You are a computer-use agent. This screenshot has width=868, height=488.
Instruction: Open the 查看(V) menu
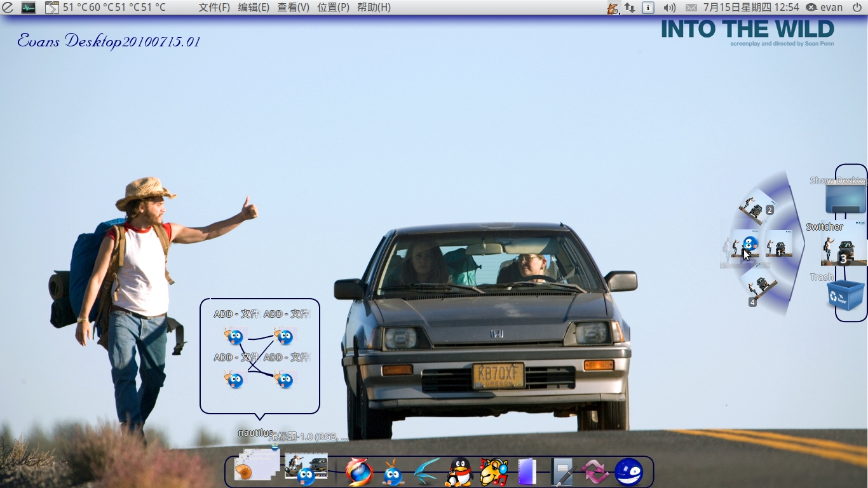pos(293,8)
